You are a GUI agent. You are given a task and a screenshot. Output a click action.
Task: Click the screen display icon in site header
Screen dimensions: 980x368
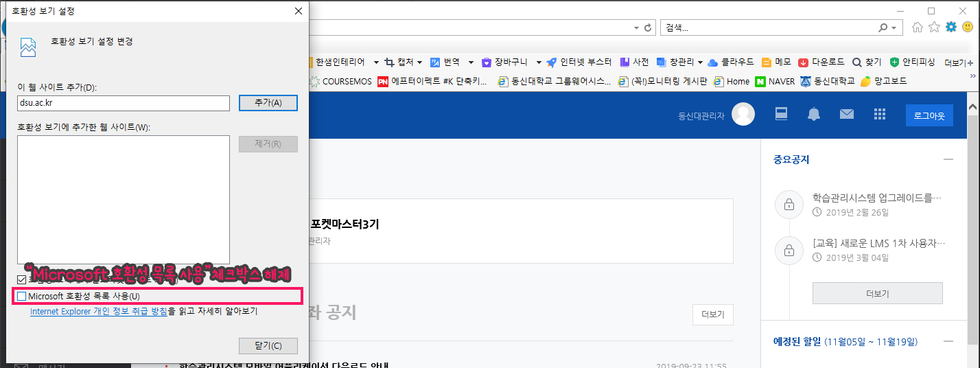pos(780,114)
